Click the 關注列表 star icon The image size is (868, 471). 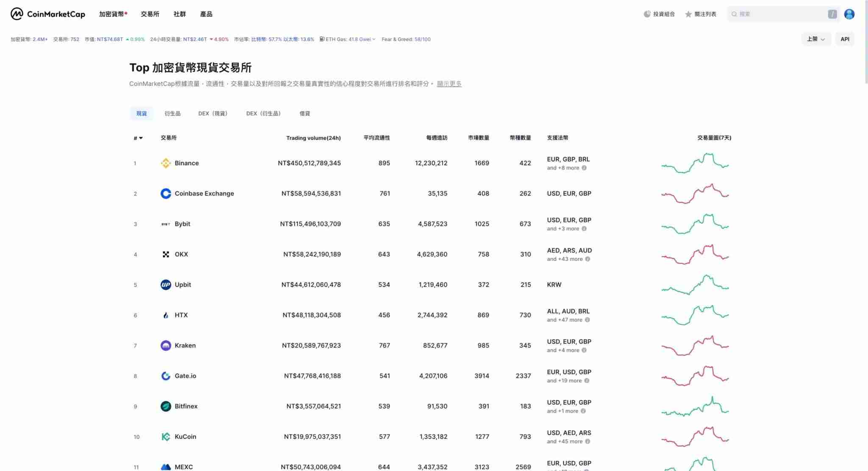688,14
